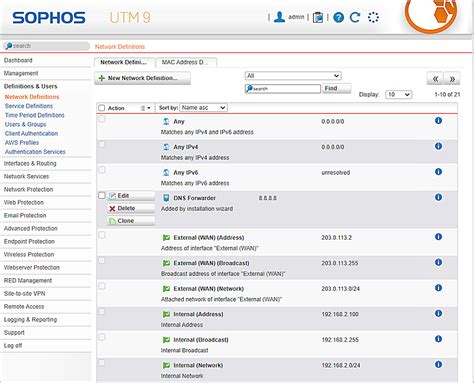Click the DNS Forwarder host icon
This screenshot has height=383, width=474.
pos(166,198)
